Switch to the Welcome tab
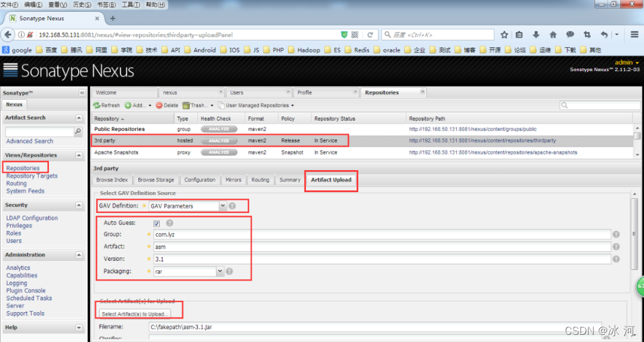The height and width of the screenshot is (342, 644). [124, 93]
